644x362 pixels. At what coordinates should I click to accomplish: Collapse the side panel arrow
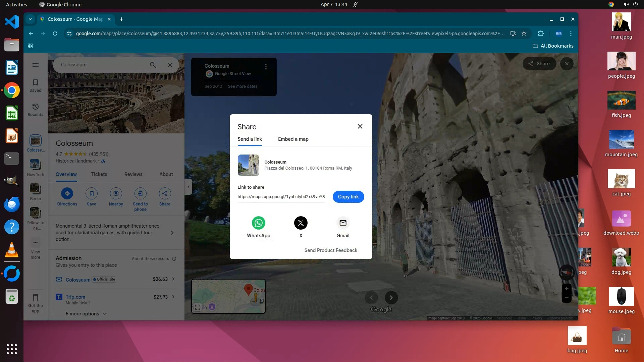click(x=189, y=187)
